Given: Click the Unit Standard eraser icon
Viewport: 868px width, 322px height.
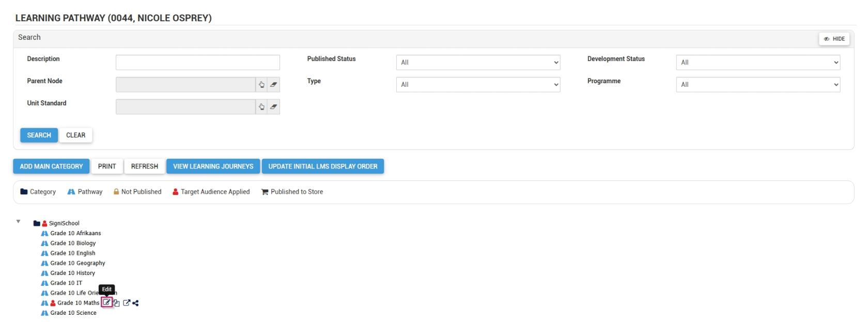Looking at the screenshot, I should click(274, 107).
